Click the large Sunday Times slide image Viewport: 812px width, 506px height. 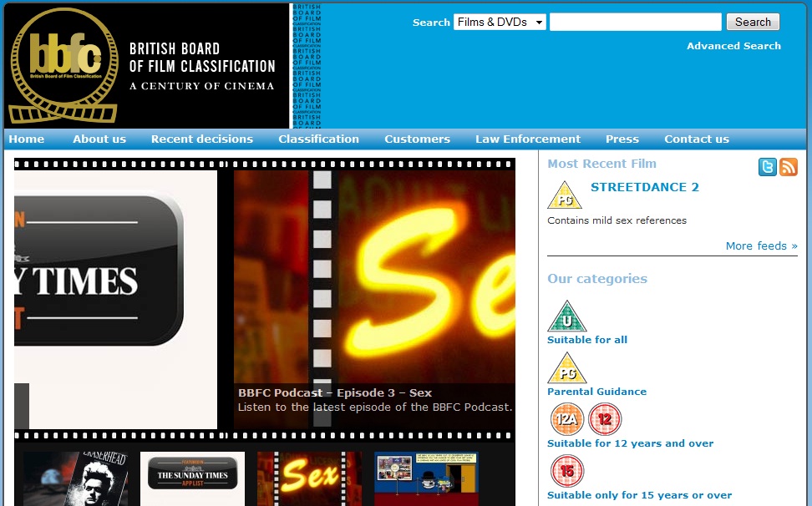115,300
